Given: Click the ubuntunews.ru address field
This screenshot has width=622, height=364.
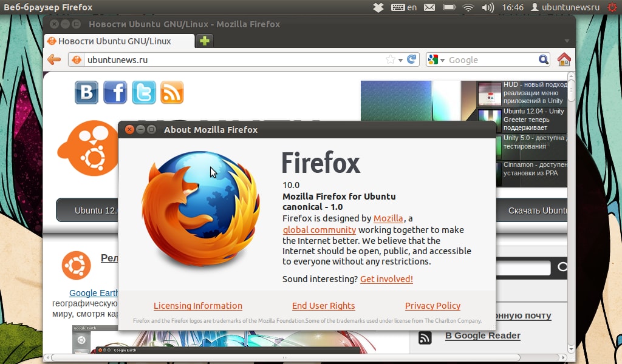Looking at the screenshot, I should [x=234, y=60].
